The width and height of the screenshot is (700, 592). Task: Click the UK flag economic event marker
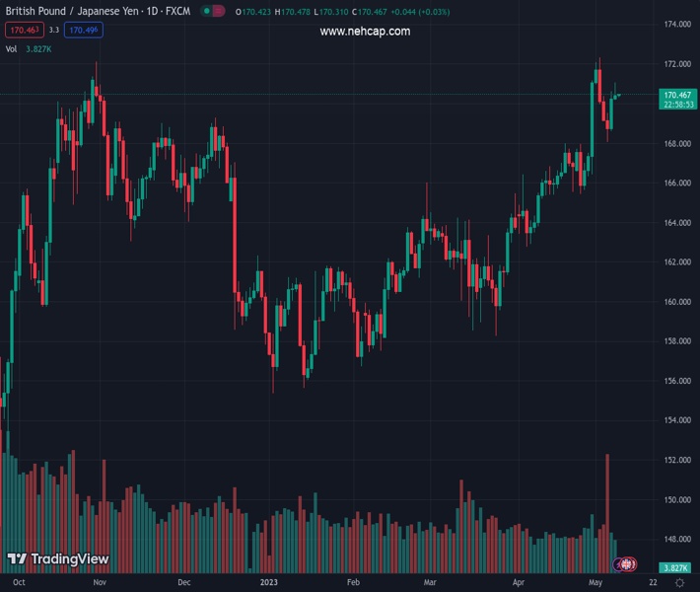[628, 563]
